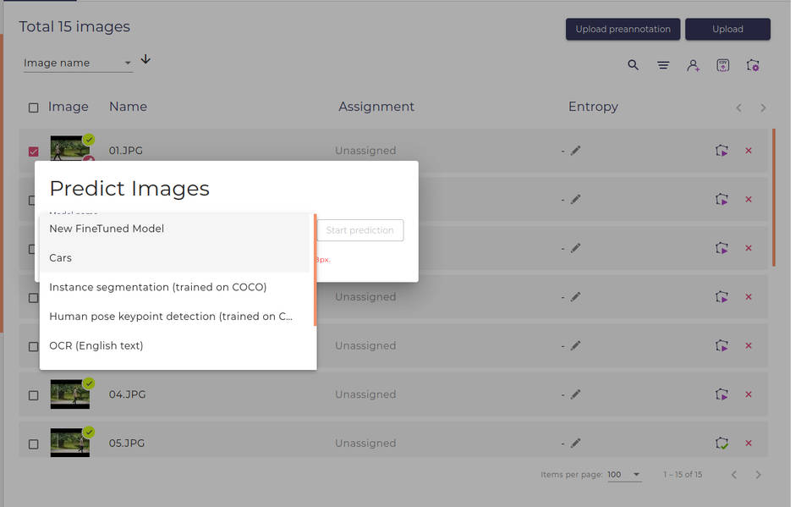
Task: Open the annotation settings gear icon
Action: [x=753, y=64]
